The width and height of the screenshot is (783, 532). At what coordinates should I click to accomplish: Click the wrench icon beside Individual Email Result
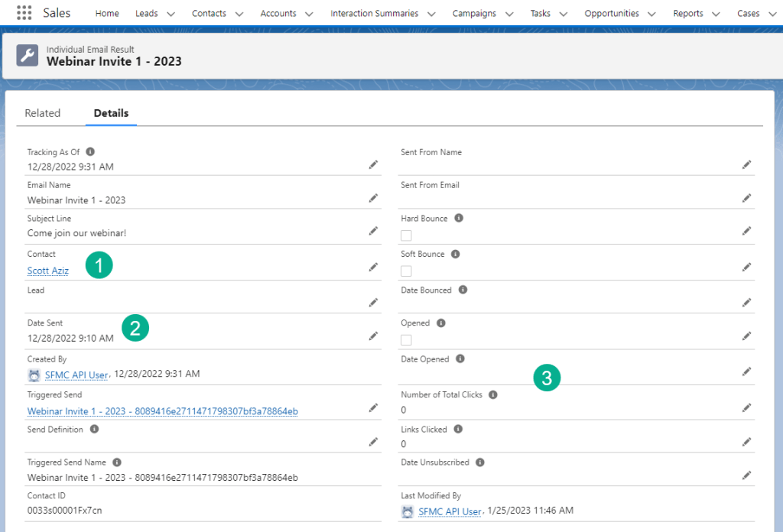click(x=27, y=55)
